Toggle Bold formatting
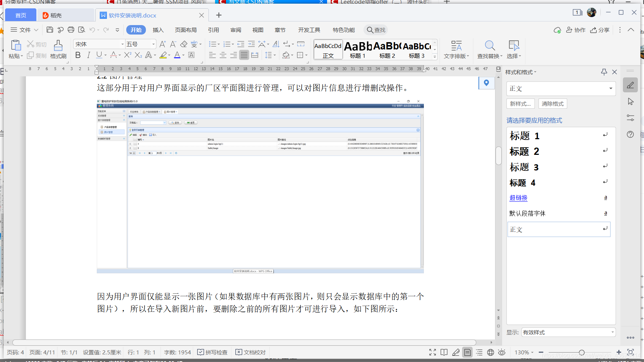Viewport: 644px width, 362px height. [x=78, y=55]
